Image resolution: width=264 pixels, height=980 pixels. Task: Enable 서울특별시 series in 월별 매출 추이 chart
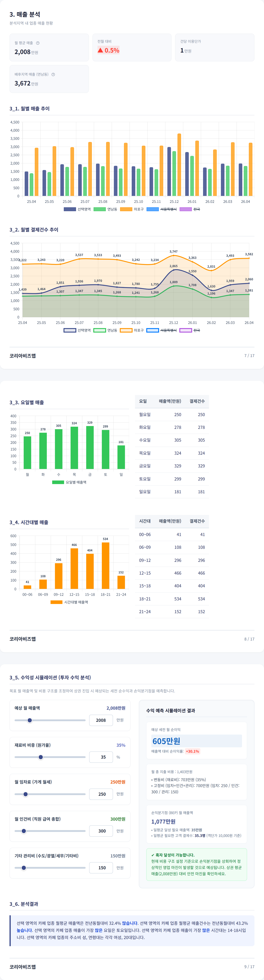click(162, 209)
